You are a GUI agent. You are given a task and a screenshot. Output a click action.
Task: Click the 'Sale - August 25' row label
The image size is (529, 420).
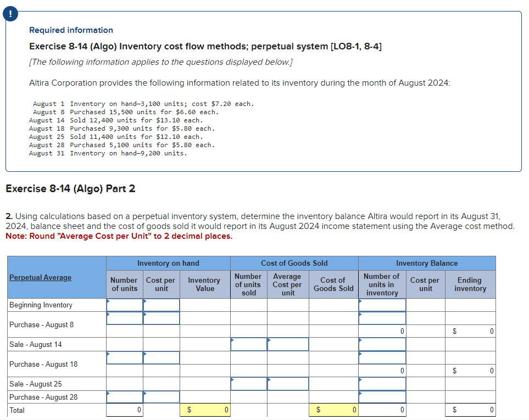point(35,384)
